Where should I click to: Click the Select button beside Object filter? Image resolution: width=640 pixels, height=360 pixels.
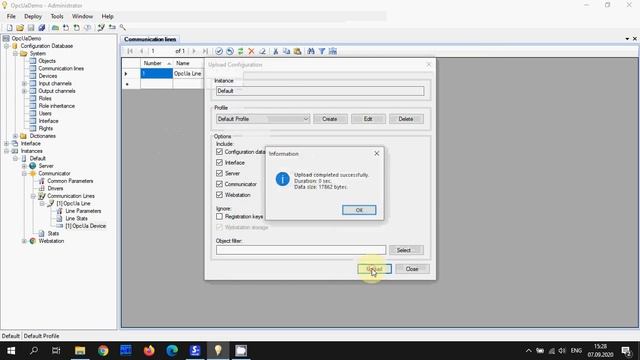point(406,250)
